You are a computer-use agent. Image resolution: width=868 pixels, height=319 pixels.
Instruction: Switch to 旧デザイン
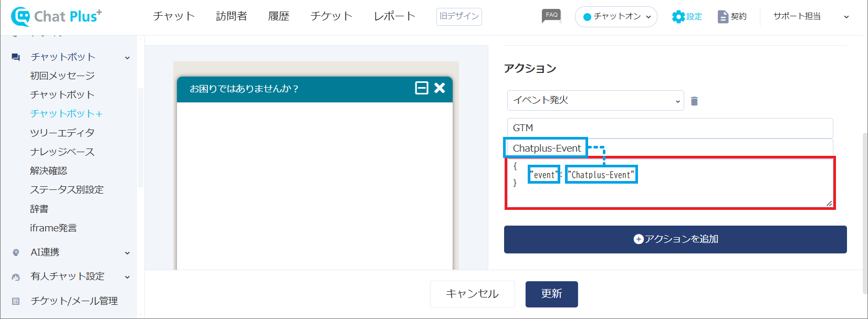(459, 16)
